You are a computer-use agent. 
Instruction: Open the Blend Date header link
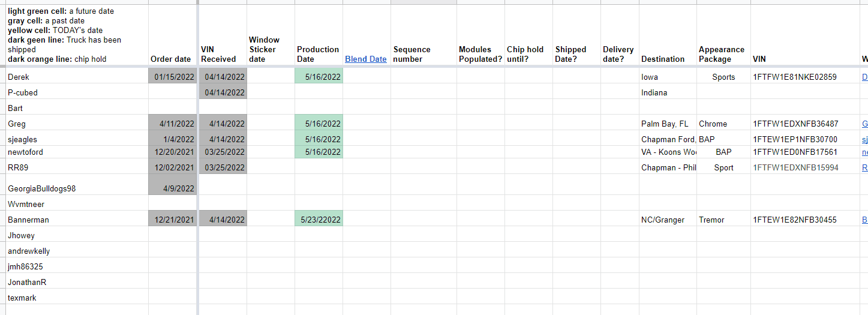click(x=365, y=59)
